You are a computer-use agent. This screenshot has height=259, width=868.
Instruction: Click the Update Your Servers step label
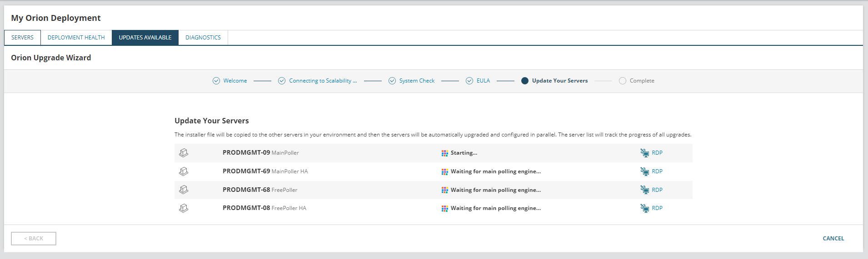[x=560, y=81]
